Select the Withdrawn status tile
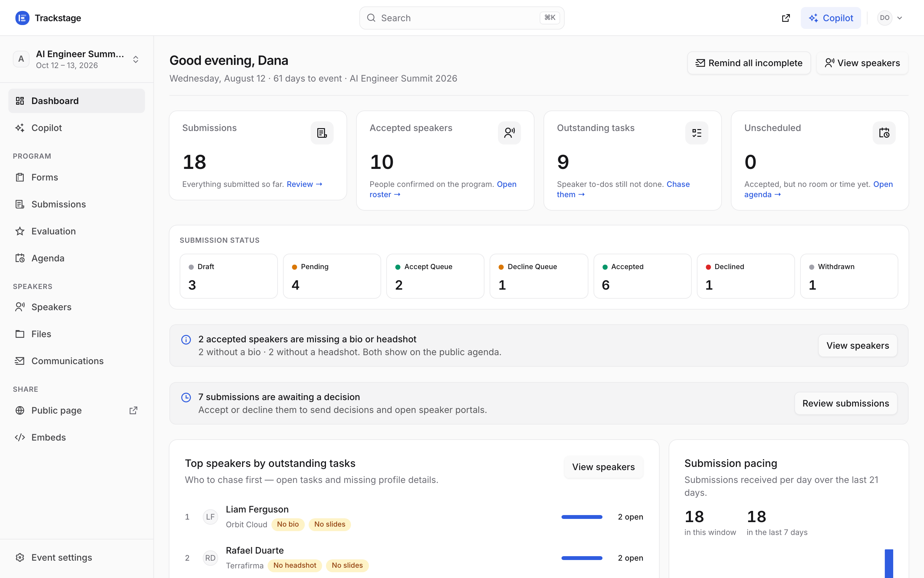924x578 pixels. 849,276
